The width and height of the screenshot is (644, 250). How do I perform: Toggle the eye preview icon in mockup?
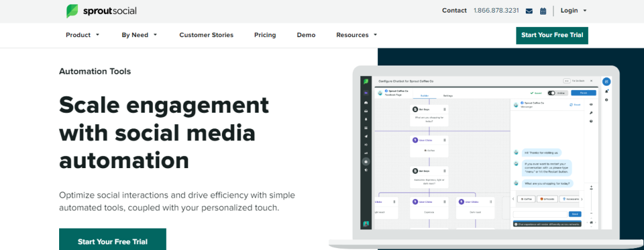591,105
